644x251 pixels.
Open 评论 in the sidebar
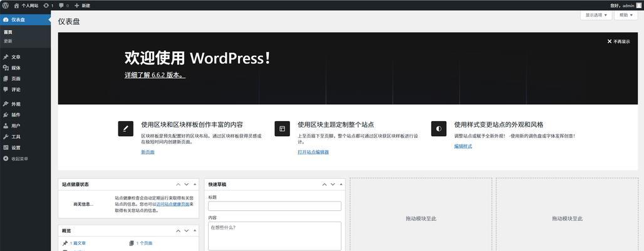coord(26,89)
